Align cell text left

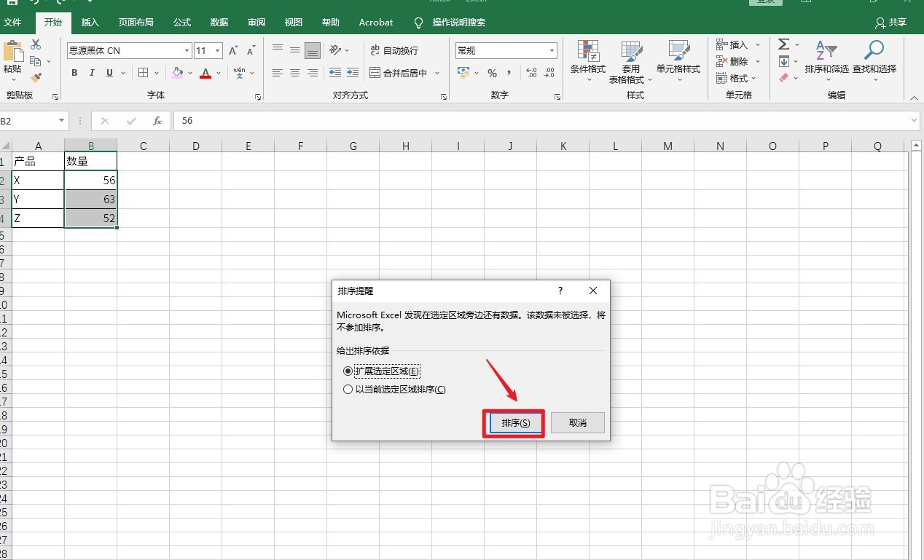(x=278, y=73)
